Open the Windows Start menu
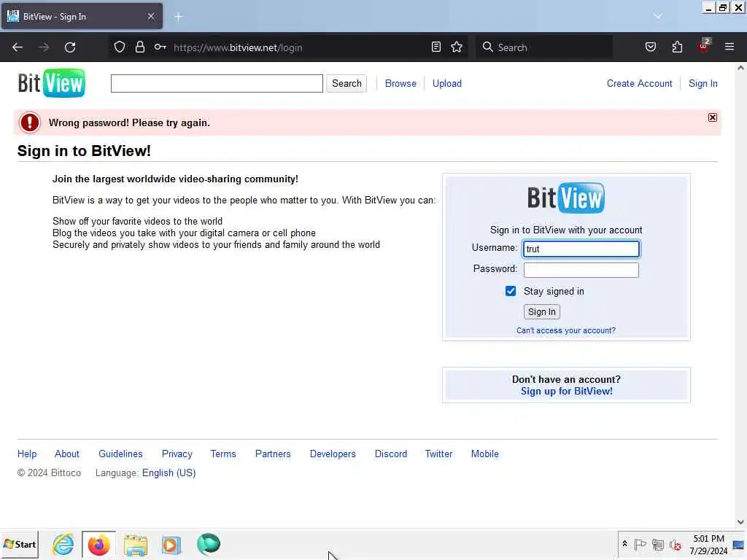The image size is (747, 560). click(x=20, y=544)
